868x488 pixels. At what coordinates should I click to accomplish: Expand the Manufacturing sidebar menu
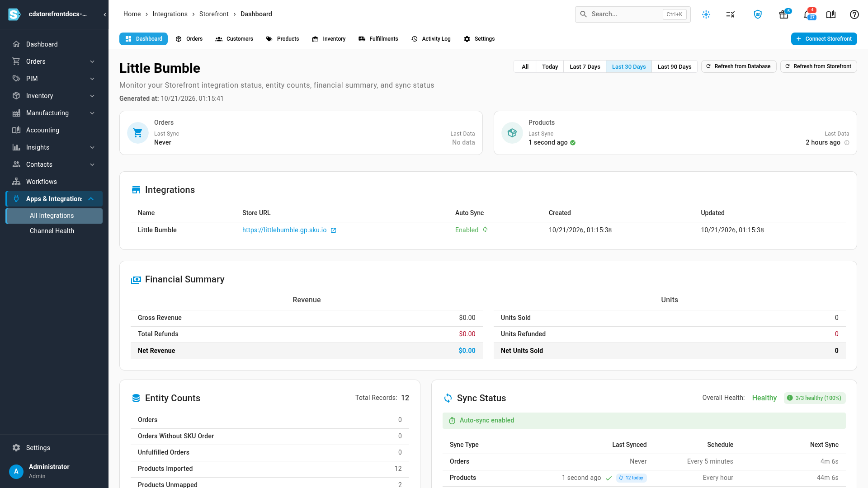point(54,113)
